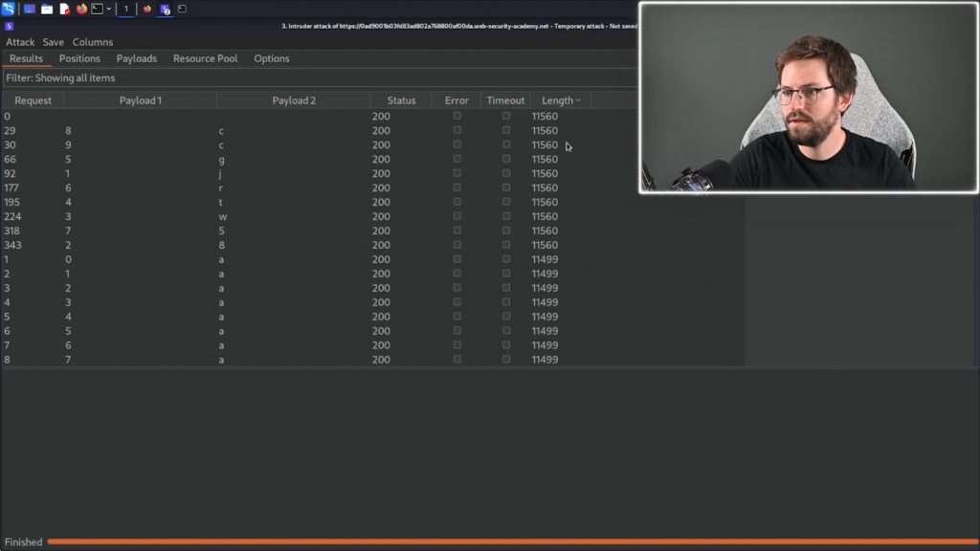Open the terminal emulator launcher
Viewport: 980px width, 551px height.
coord(98,9)
